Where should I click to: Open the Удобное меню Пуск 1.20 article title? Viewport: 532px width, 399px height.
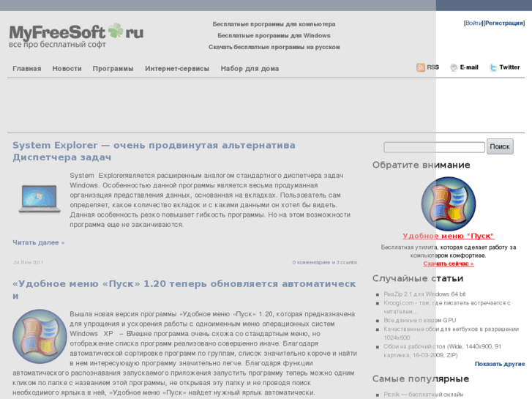click(x=184, y=290)
